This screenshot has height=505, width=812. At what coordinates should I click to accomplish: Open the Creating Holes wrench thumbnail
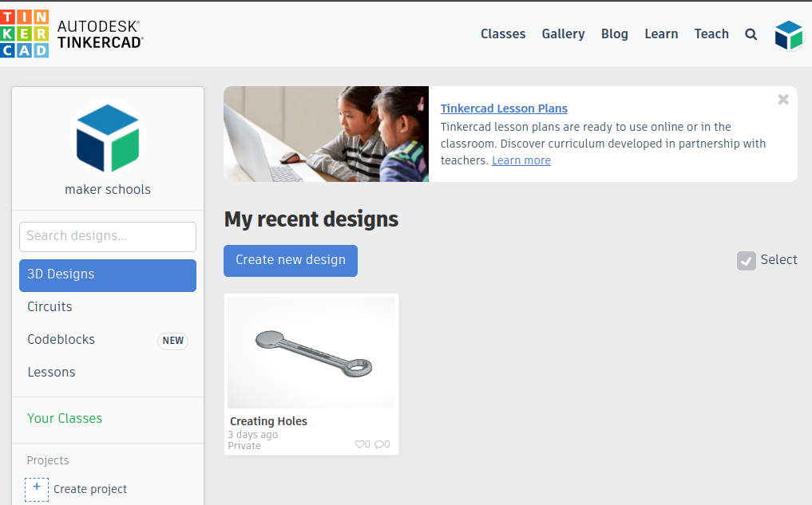coord(311,353)
